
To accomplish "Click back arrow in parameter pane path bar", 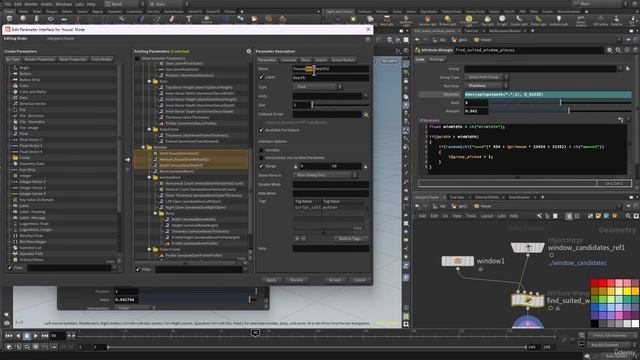I will (417, 40).
